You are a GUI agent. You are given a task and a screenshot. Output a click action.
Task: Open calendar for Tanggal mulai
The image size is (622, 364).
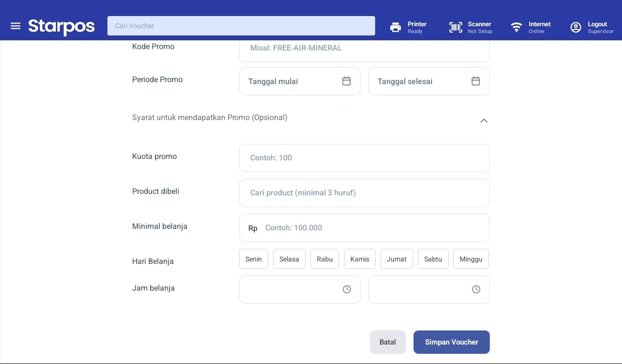point(346,81)
